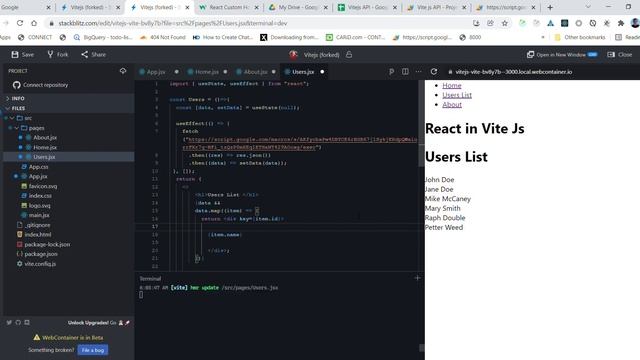Click the File a bug button
This screenshot has height=360, width=640.
(93, 350)
